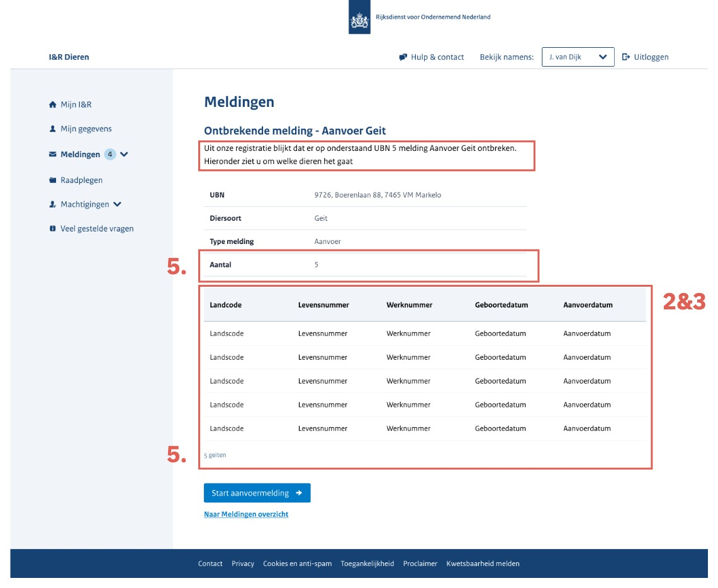Screen dimensions: 718x588
Task: Click the I&R Dieren title link
Action: coord(69,57)
